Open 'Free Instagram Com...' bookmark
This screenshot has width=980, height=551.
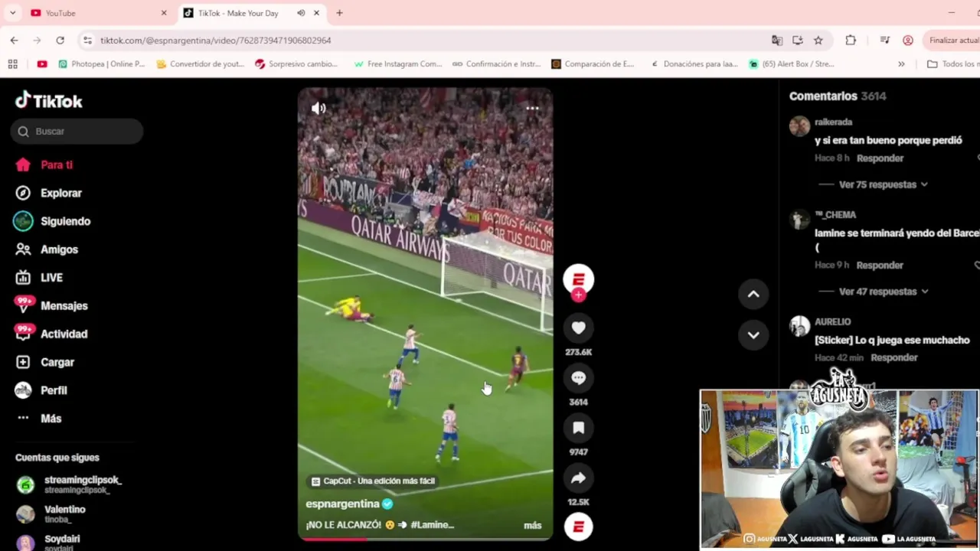pos(398,64)
